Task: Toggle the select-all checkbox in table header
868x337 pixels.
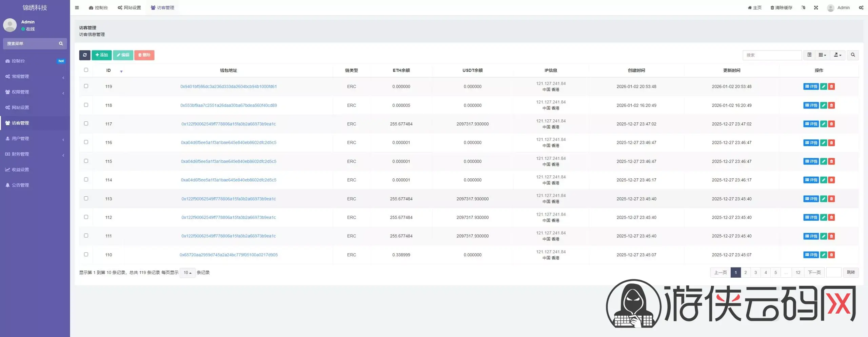Action: pos(86,70)
